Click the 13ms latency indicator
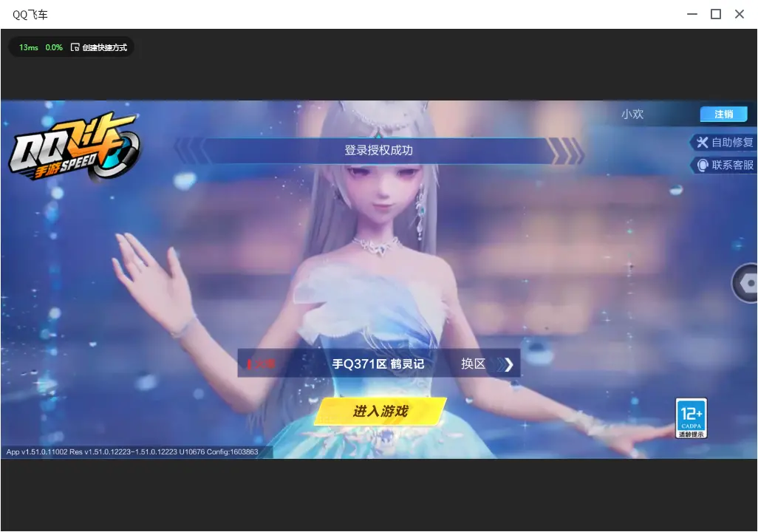The width and height of the screenshot is (758, 532). click(29, 47)
